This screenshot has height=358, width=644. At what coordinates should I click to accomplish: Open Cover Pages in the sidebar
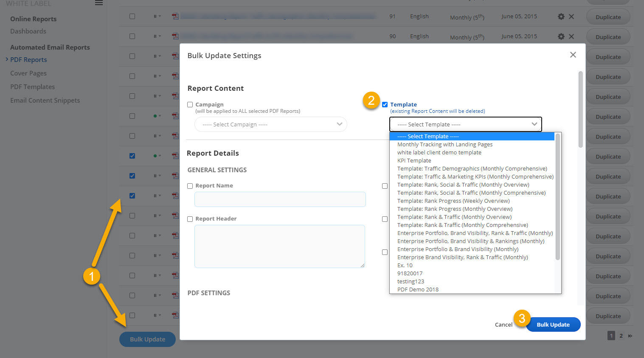point(28,73)
